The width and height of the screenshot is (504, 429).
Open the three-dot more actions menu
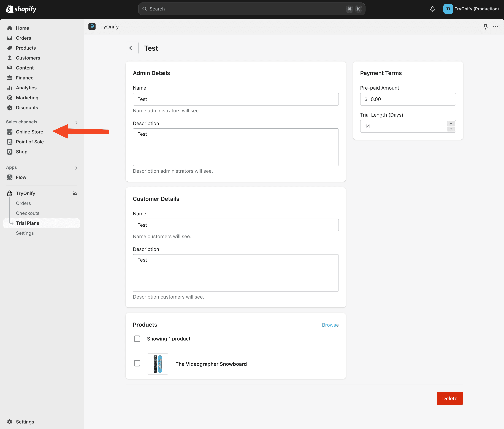tap(495, 27)
